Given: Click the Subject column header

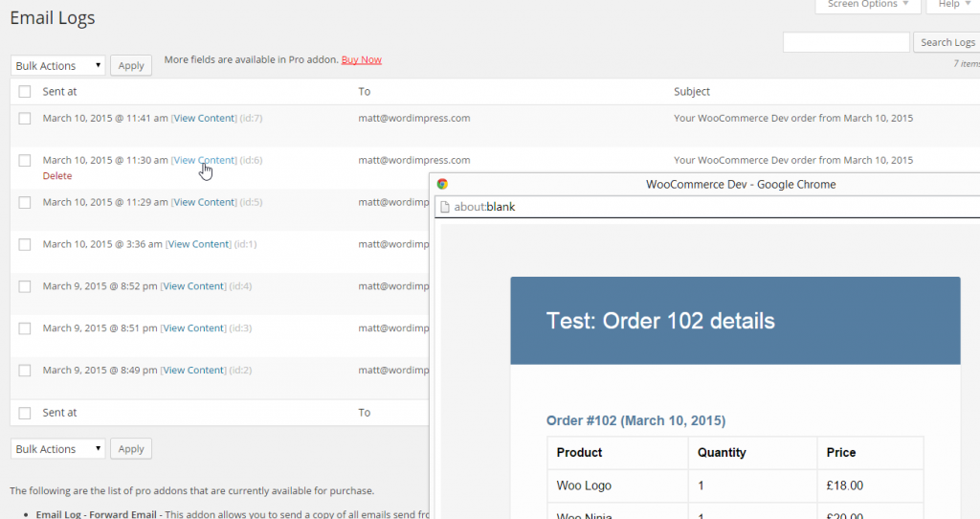Looking at the screenshot, I should 692,92.
